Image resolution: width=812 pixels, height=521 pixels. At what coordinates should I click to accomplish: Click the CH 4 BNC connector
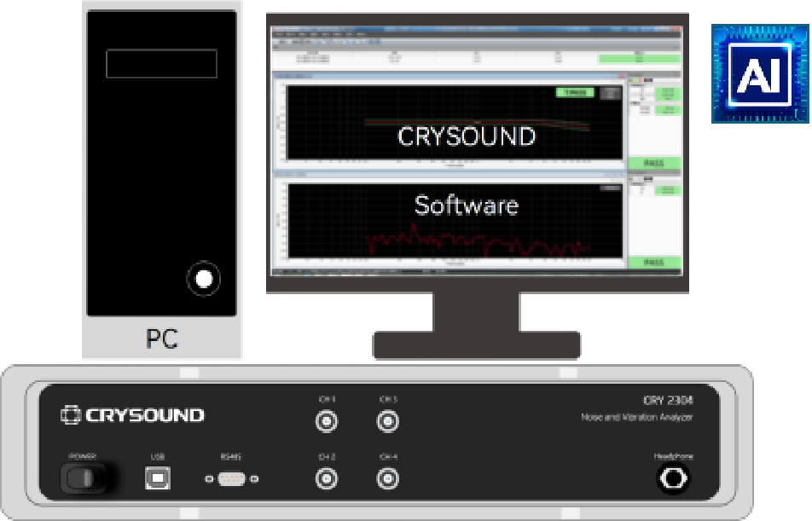point(388,478)
